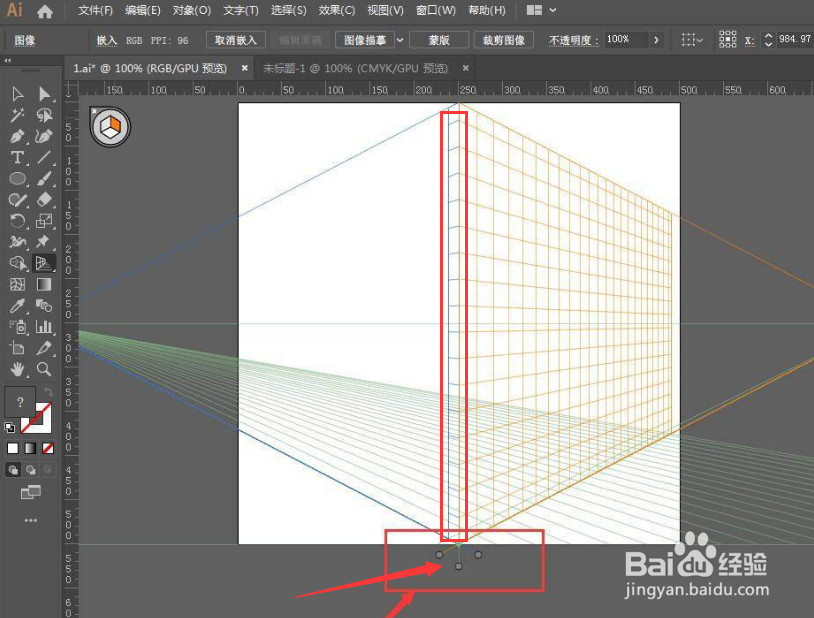Select the Mesh tool

pyautogui.click(x=17, y=285)
